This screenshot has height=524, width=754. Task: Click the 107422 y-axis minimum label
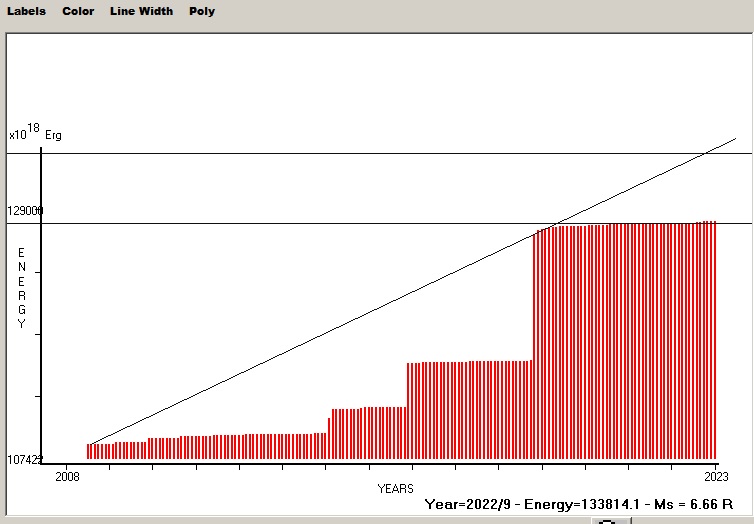click(x=25, y=460)
